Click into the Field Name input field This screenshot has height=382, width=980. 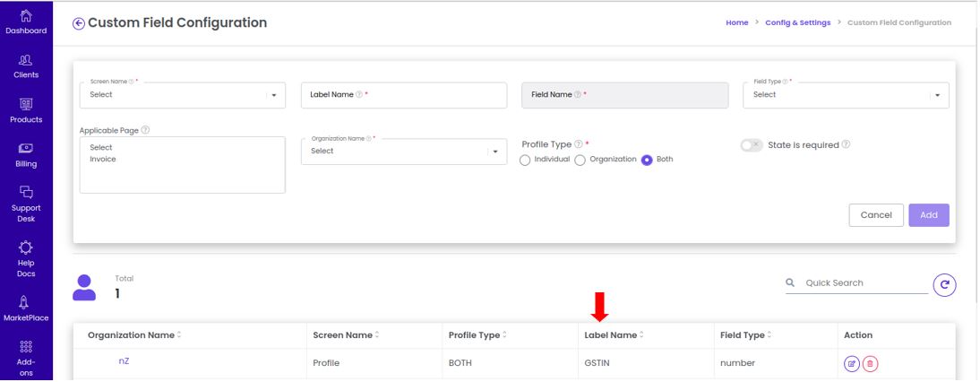(625, 95)
